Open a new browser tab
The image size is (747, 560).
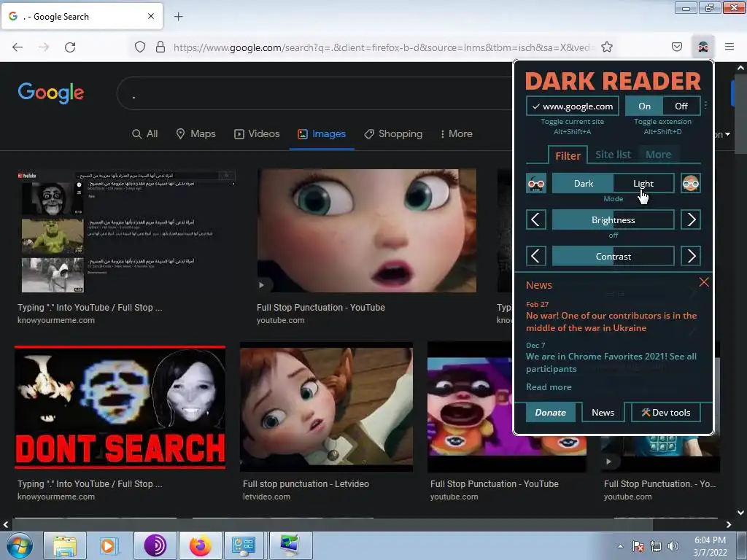tap(178, 17)
